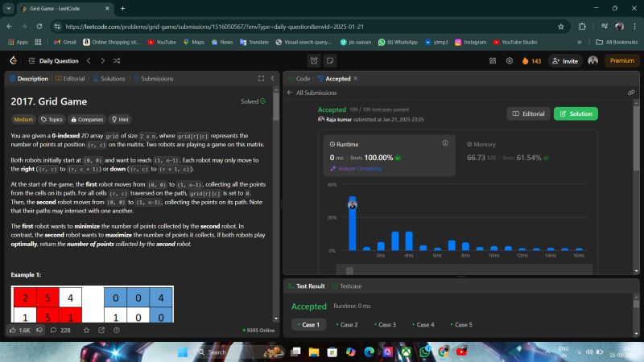Select Case 4
The image size is (644, 362).
423,325
